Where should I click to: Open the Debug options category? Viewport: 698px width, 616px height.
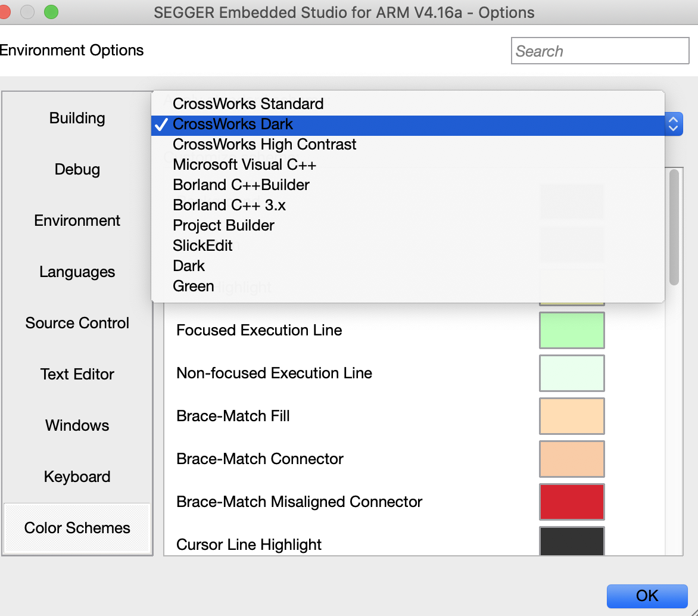coord(77,169)
